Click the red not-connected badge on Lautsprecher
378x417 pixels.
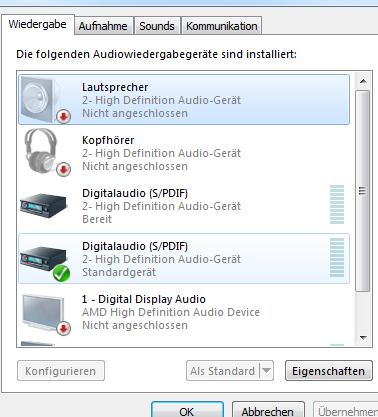64,117
